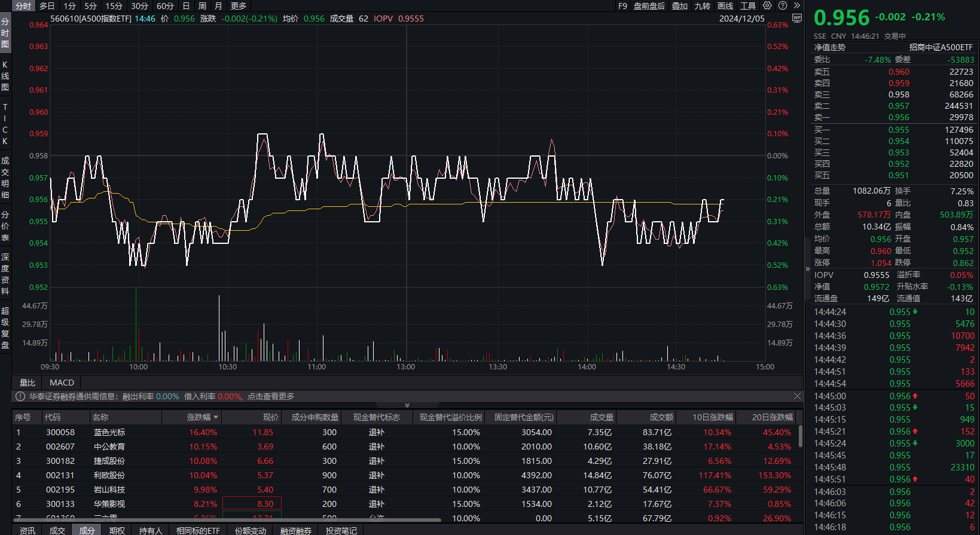Select 蓝色光标 row in constituents table
Screen dimensions: 980x535
click(109, 432)
